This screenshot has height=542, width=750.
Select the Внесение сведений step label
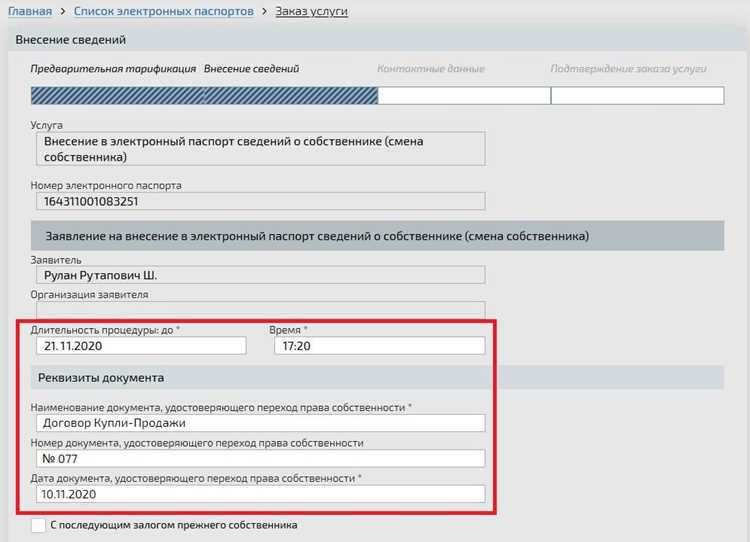point(252,69)
